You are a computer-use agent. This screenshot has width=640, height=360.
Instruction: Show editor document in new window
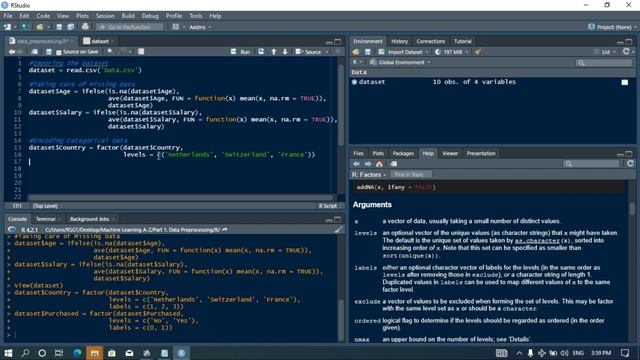coord(34,52)
